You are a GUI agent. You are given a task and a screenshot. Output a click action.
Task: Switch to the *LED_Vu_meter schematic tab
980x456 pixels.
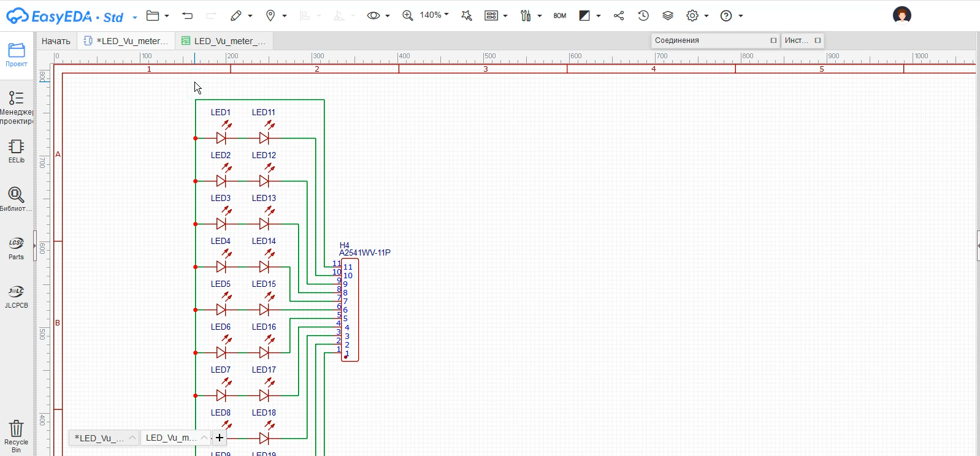126,41
